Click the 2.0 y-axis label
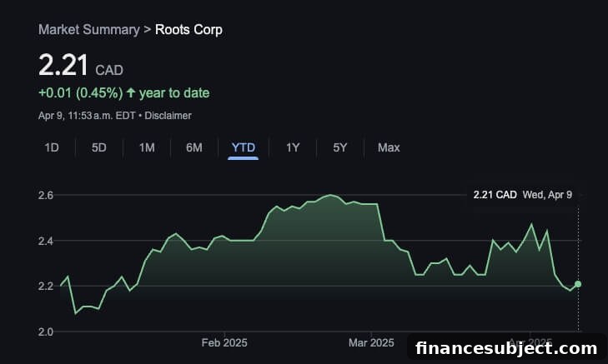 point(46,332)
